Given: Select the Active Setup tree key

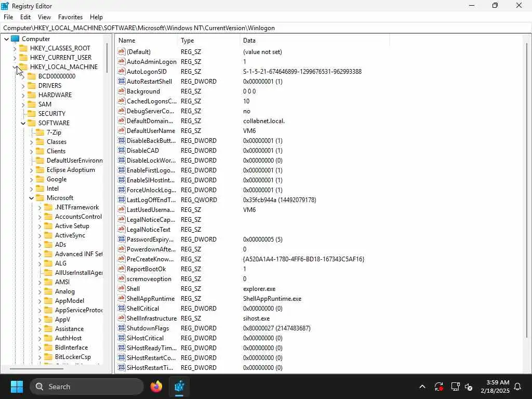Looking at the screenshot, I should click(x=72, y=226).
